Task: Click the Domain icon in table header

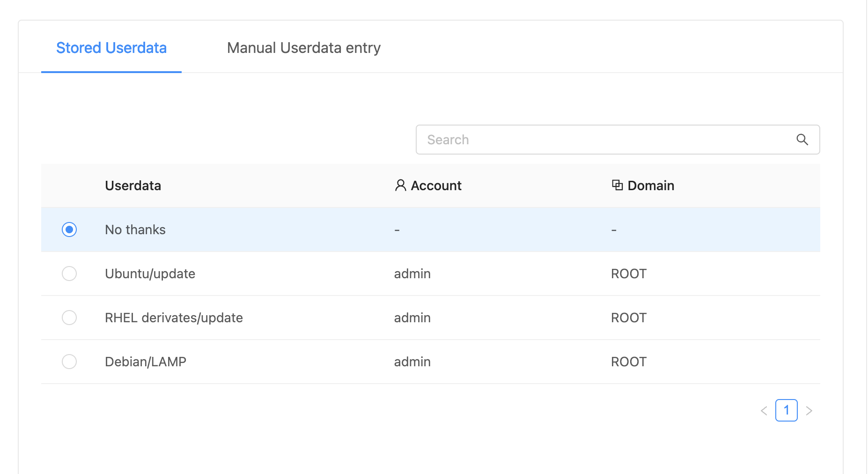Action: 617,185
